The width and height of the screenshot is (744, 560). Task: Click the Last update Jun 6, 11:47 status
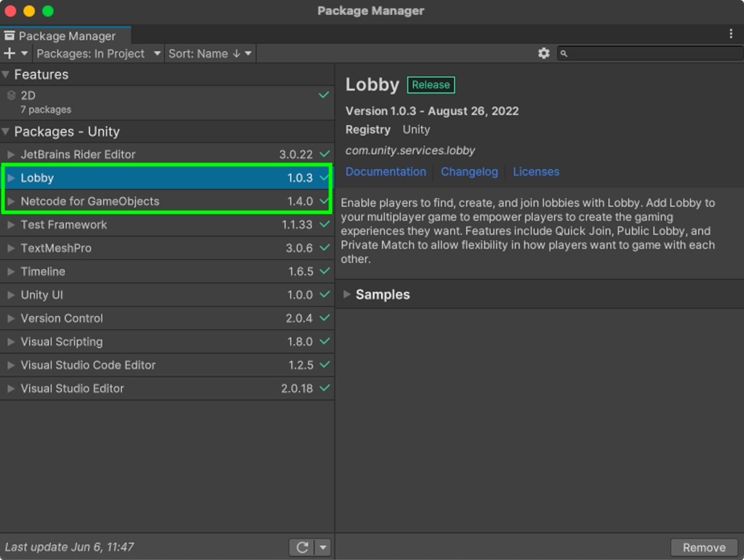click(69, 547)
